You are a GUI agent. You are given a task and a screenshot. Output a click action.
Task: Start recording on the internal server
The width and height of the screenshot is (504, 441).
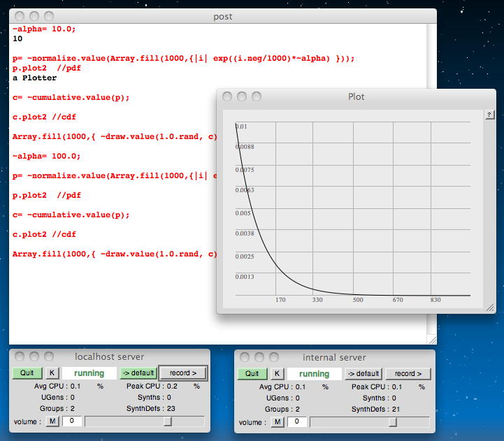(x=408, y=374)
